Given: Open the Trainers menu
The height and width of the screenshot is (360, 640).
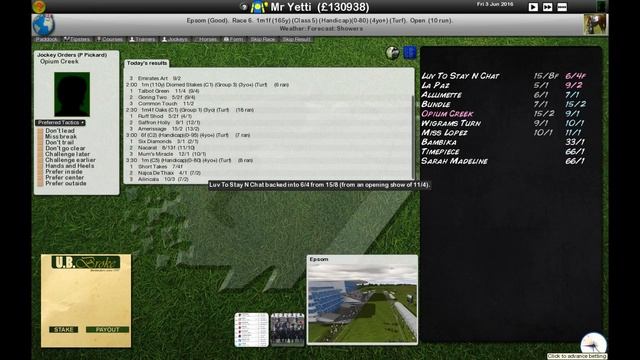Looking at the screenshot, I should (142, 39).
